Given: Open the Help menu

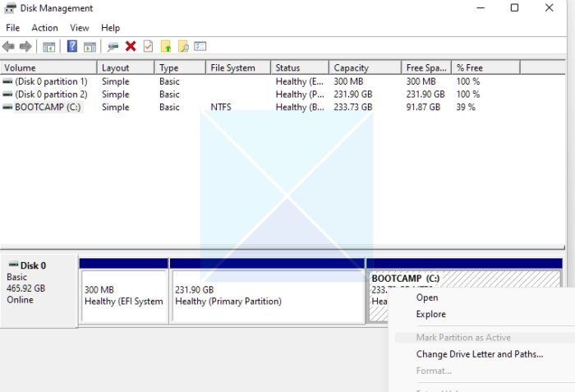Looking at the screenshot, I should pyautogui.click(x=110, y=28).
